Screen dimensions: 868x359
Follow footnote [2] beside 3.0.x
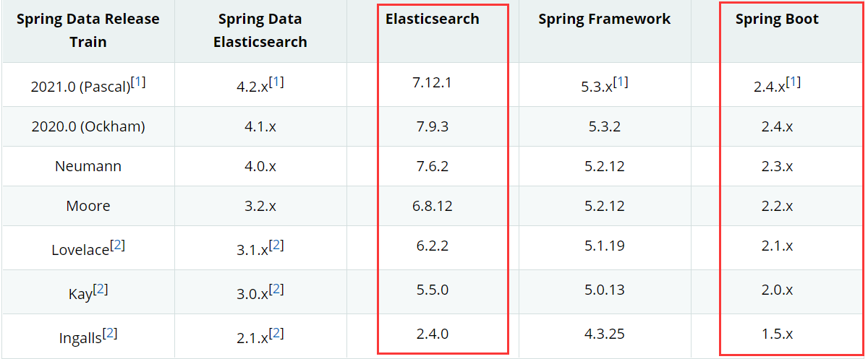click(x=276, y=290)
